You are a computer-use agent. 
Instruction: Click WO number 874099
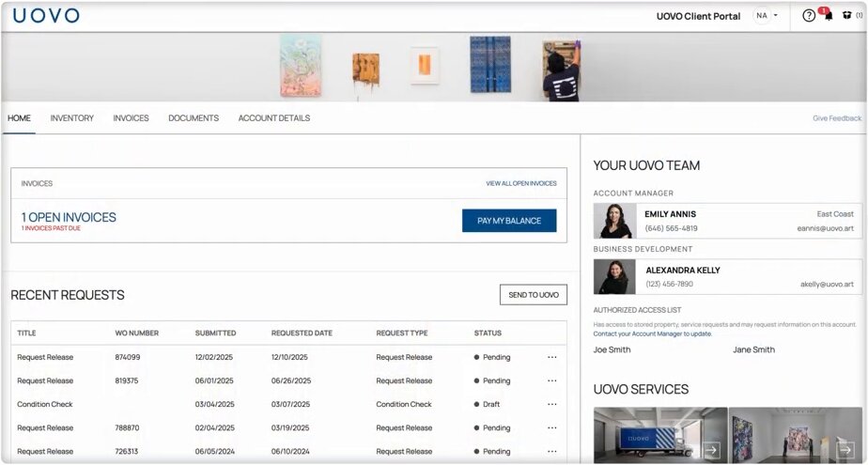coord(128,357)
